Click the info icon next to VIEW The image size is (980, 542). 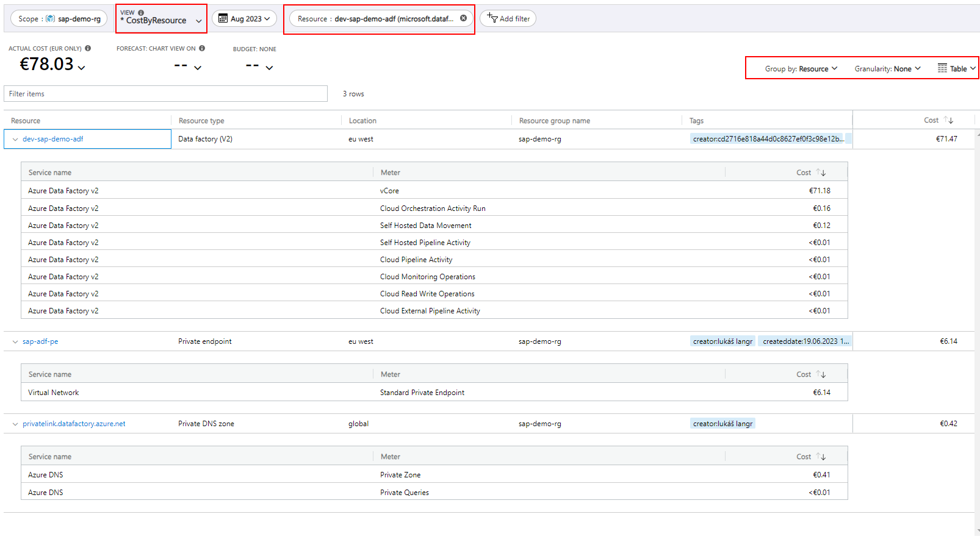[x=141, y=12]
